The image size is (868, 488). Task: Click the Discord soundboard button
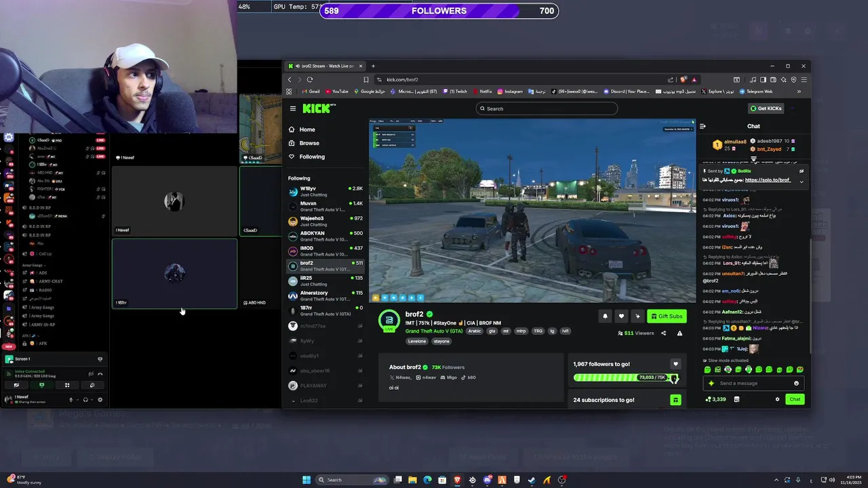point(92,385)
